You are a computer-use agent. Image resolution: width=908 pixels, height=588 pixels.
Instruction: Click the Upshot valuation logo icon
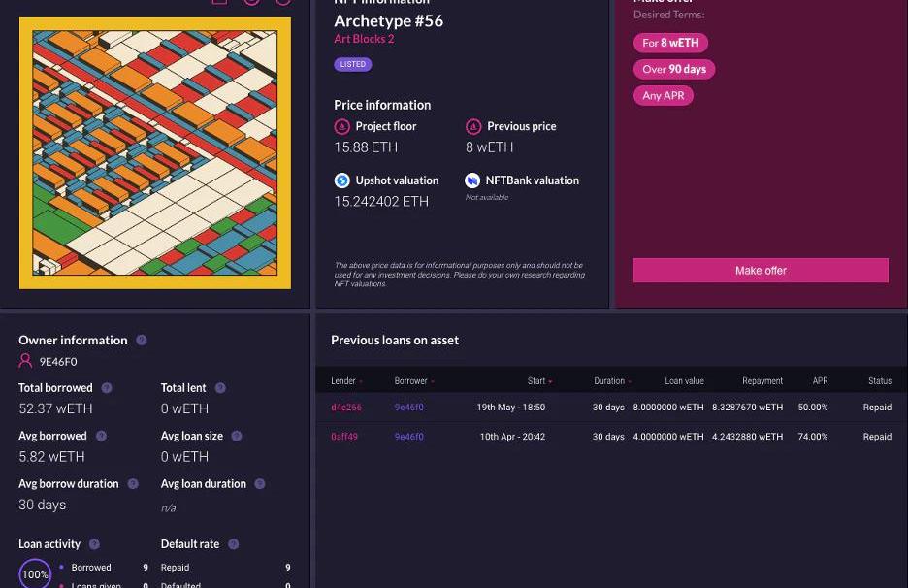[341, 180]
